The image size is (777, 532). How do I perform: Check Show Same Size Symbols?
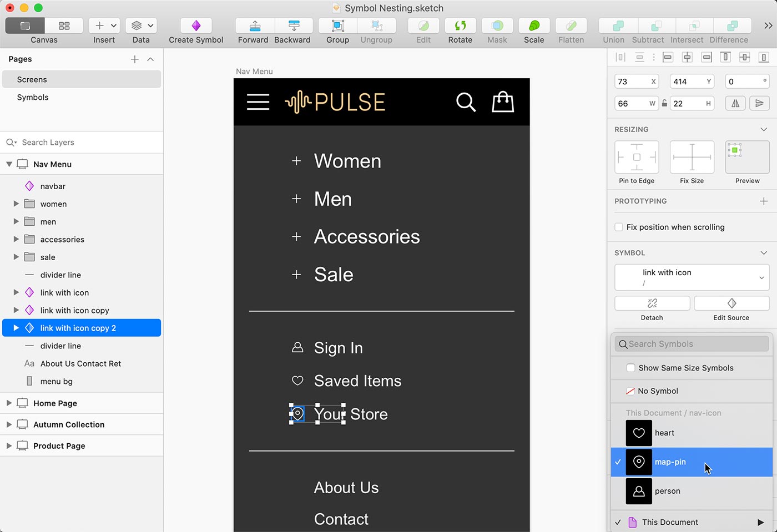coord(630,368)
